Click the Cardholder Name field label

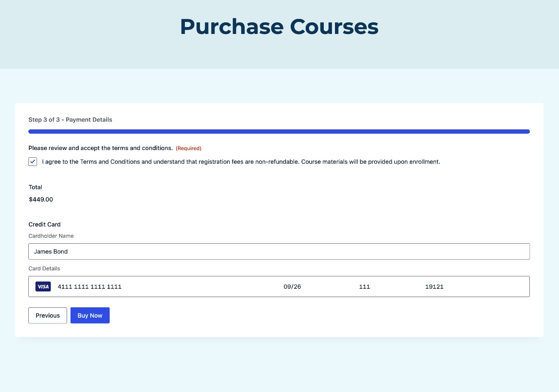(51, 236)
